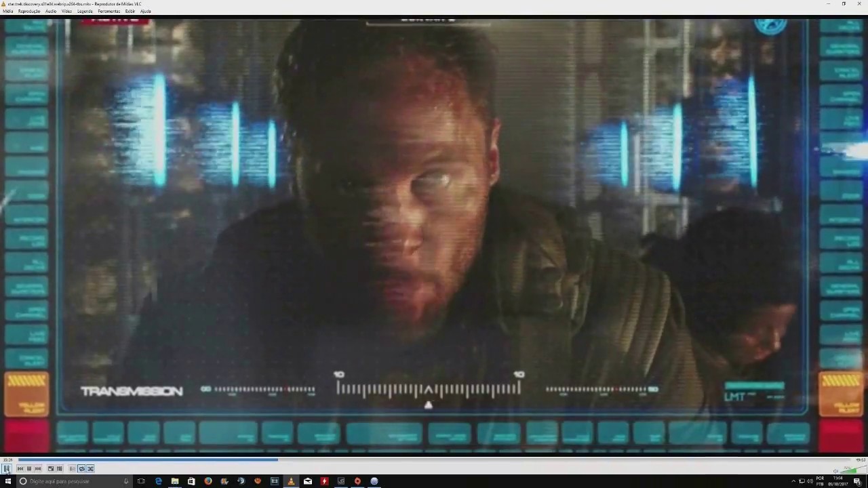Open the taskbar clock and date
The width and height of the screenshot is (868, 488).
coord(838,481)
